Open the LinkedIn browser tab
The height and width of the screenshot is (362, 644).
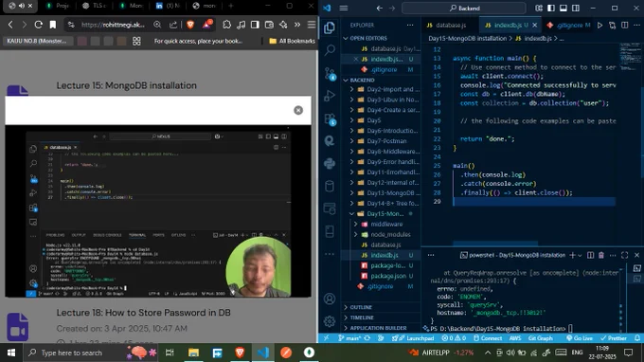pyautogui.click(x=168, y=6)
